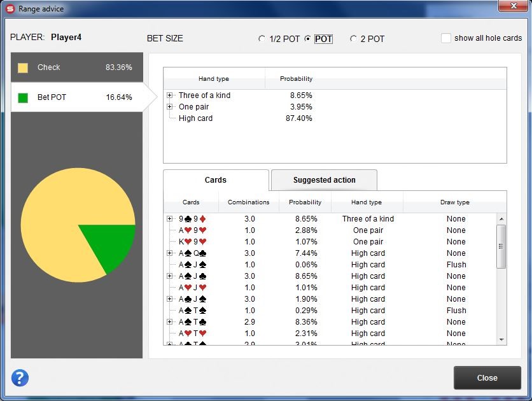The height and width of the screenshot is (401, 532).
Task: Switch to the Suggested action tab
Action: click(324, 180)
